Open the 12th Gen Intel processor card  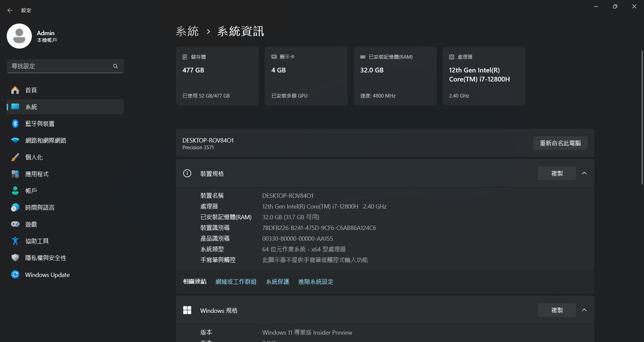(484, 76)
